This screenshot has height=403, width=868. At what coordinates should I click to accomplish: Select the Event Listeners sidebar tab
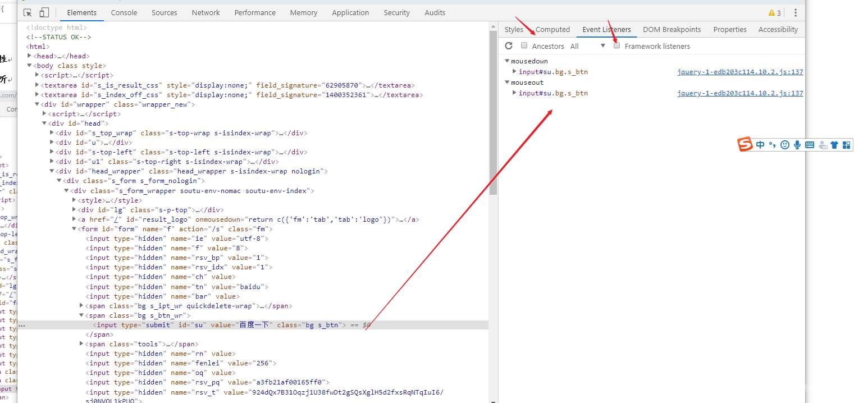(606, 30)
